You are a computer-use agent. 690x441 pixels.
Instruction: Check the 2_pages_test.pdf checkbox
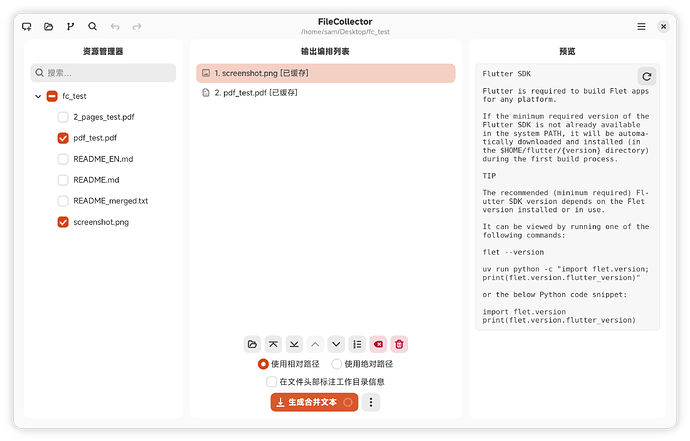(x=63, y=117)
